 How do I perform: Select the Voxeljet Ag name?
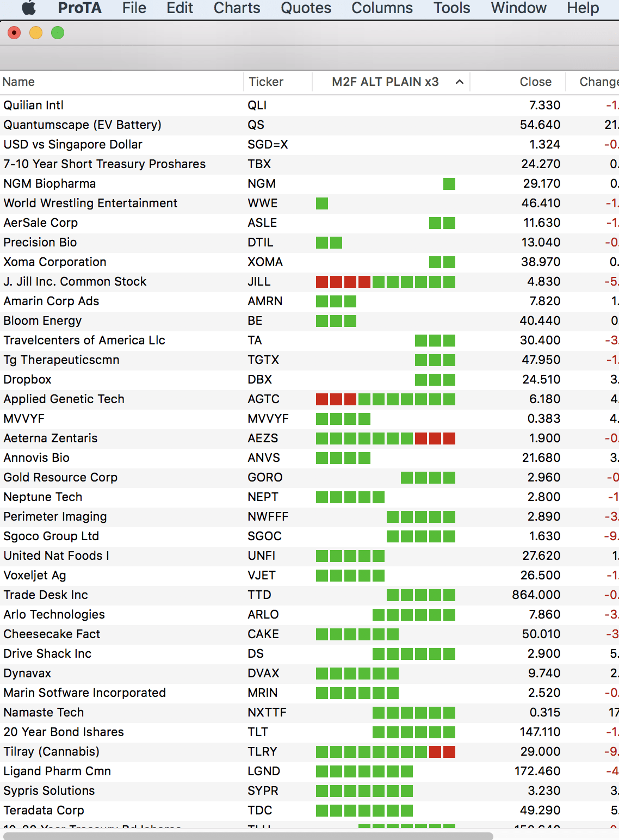[x=34, y=576]
